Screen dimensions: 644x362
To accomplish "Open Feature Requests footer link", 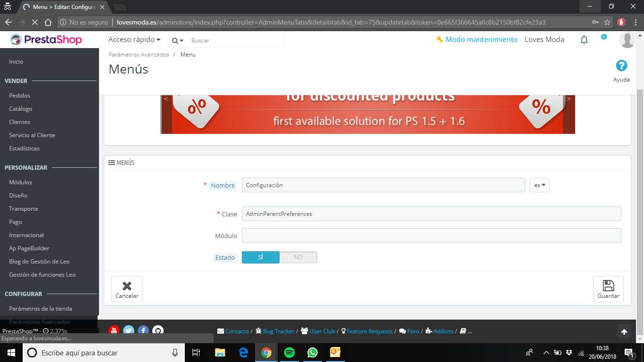I will tap(367, 331).
